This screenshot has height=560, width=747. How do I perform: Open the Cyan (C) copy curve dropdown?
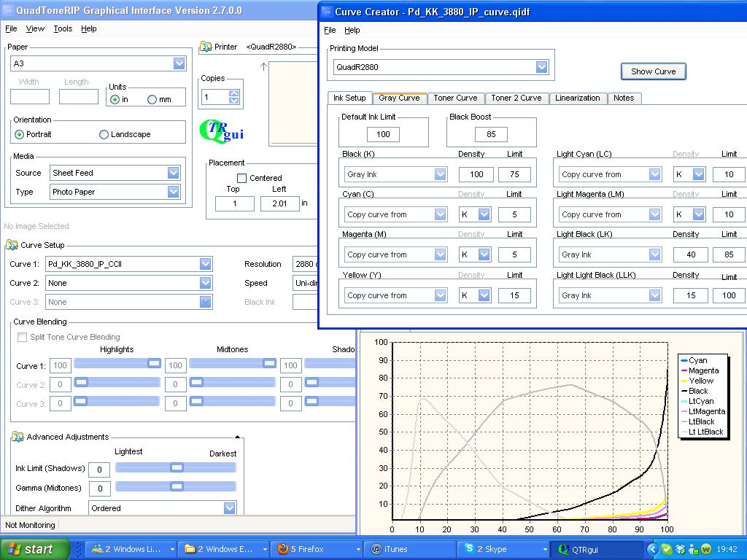pos(440,214)
